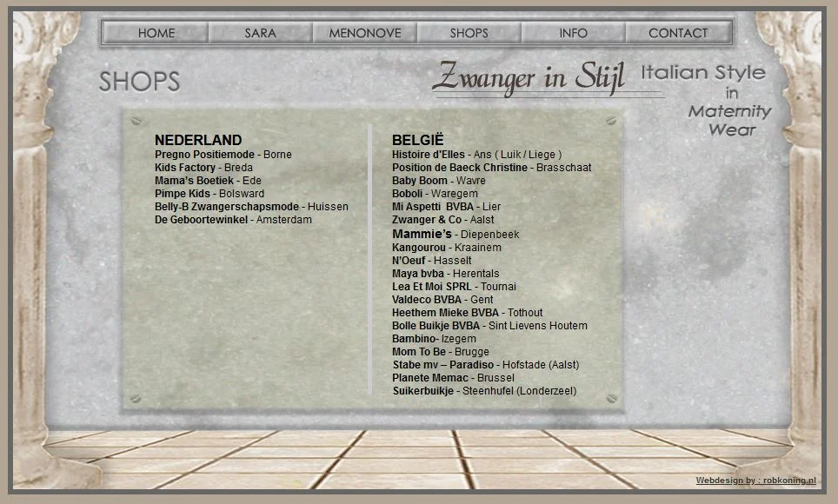The width and height of the screenshot is (838, 504).
Task: Click Suikerbuikje in Steenhufel
Action: [483, 391]
